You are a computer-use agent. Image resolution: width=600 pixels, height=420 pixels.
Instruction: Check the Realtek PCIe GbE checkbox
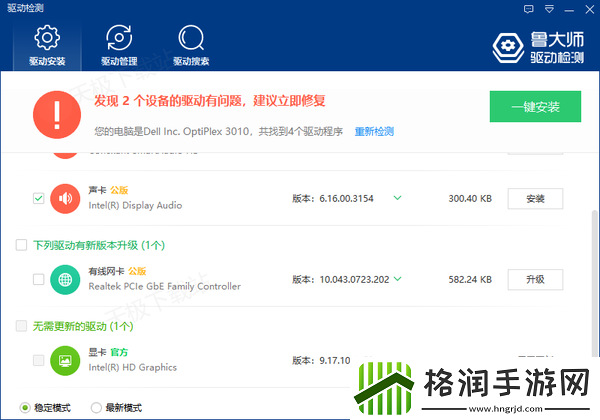[x=39, y=279]
